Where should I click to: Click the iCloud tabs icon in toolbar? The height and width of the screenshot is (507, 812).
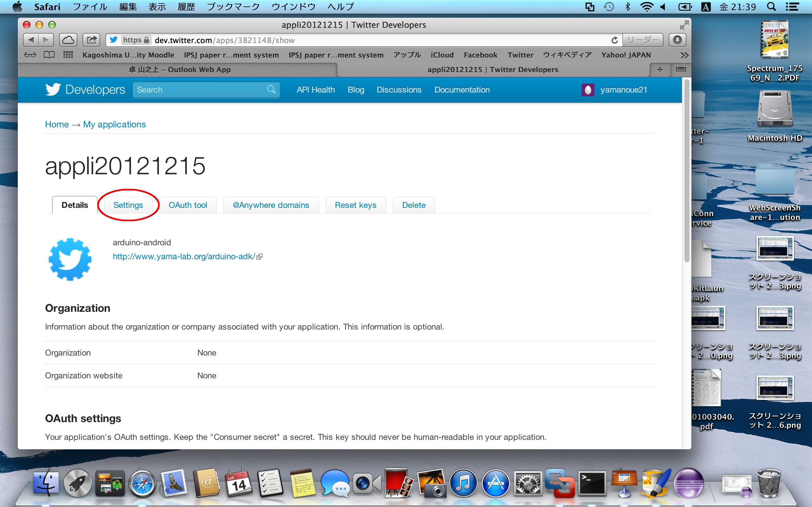coord(68,40)
